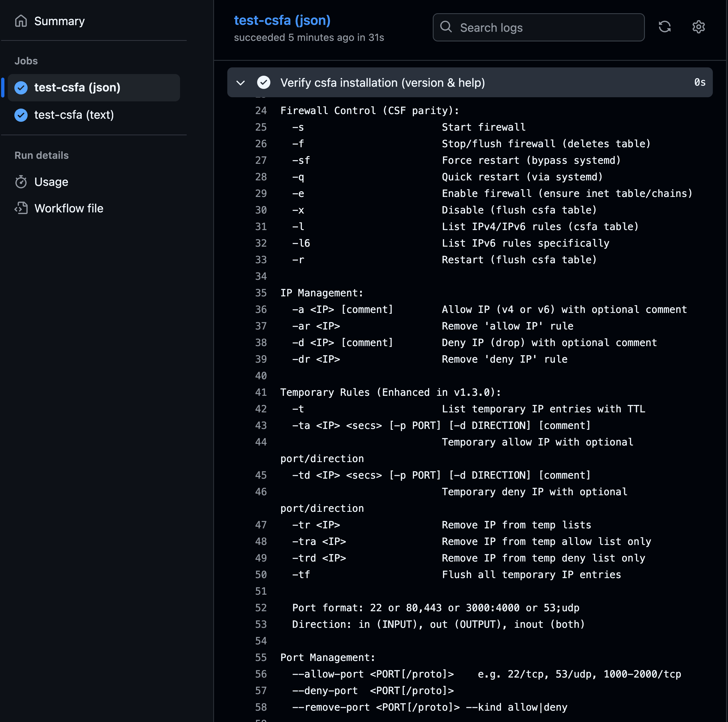Click the Usage stopwatch icon
The image size is (728, 722).
tap(21, 182)
